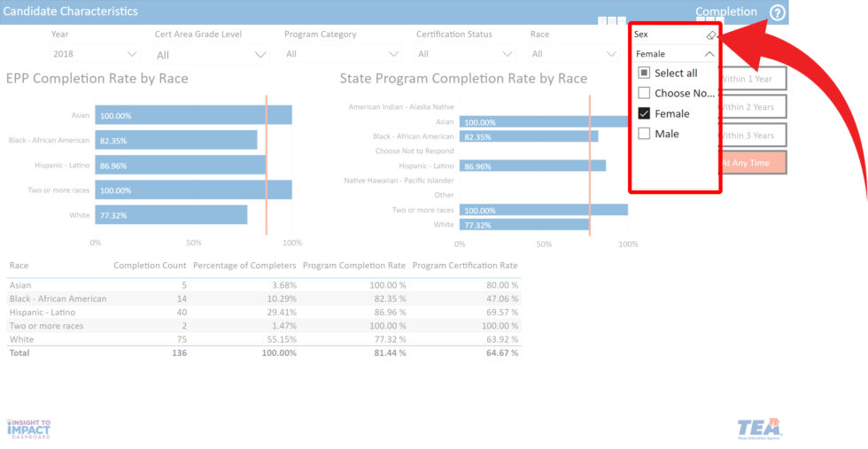The width and height of the screenshot is (868, 449).
Task: Sort table by Completion Count column header
Action: 150,266
